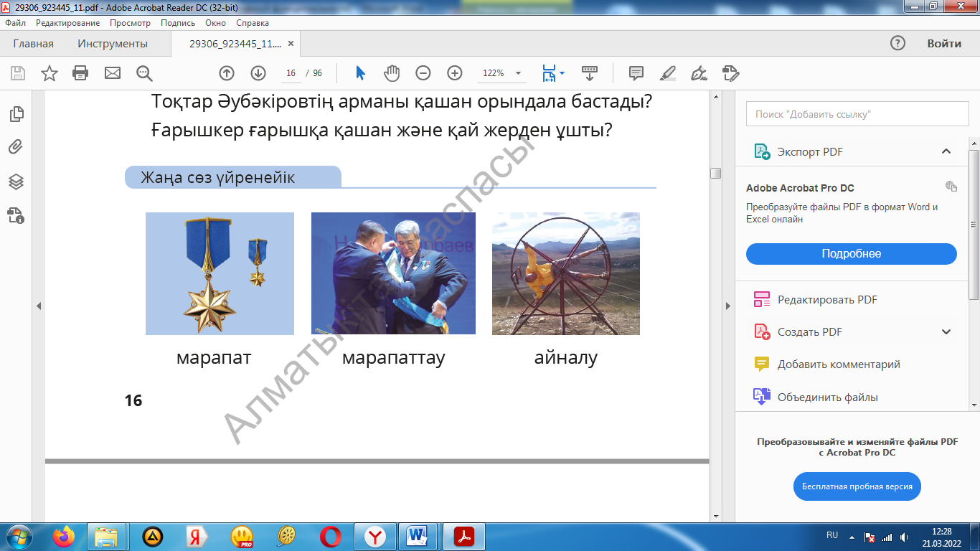This screenshot has width=980, height=551.
Task: Click the scrolling mode toolbar icon
Action: pyautogui.click(x=589, y=73)
